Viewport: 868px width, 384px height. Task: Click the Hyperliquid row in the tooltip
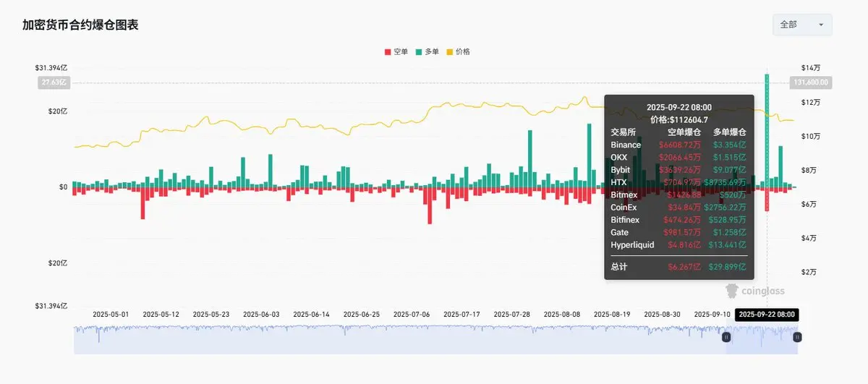pyautogui.click(x=678, y=245)
